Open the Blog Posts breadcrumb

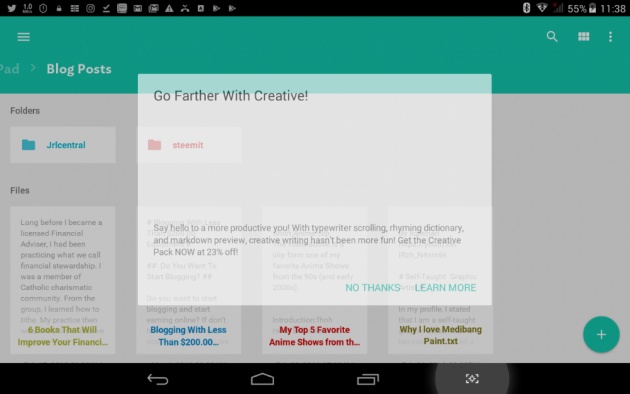click(79, 69)
